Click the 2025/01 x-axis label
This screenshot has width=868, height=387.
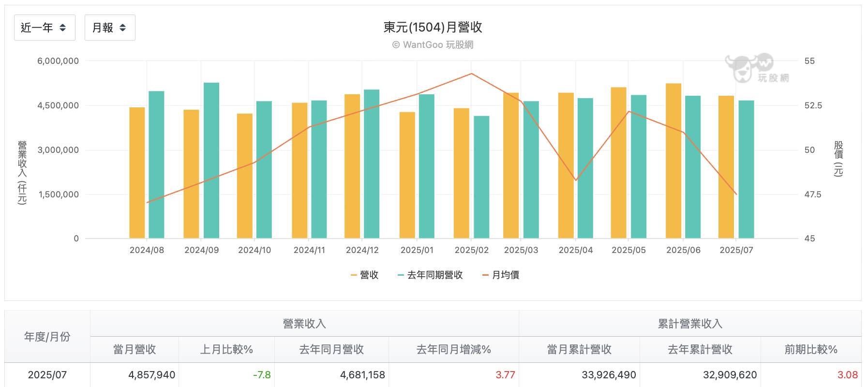click(417, 250)
